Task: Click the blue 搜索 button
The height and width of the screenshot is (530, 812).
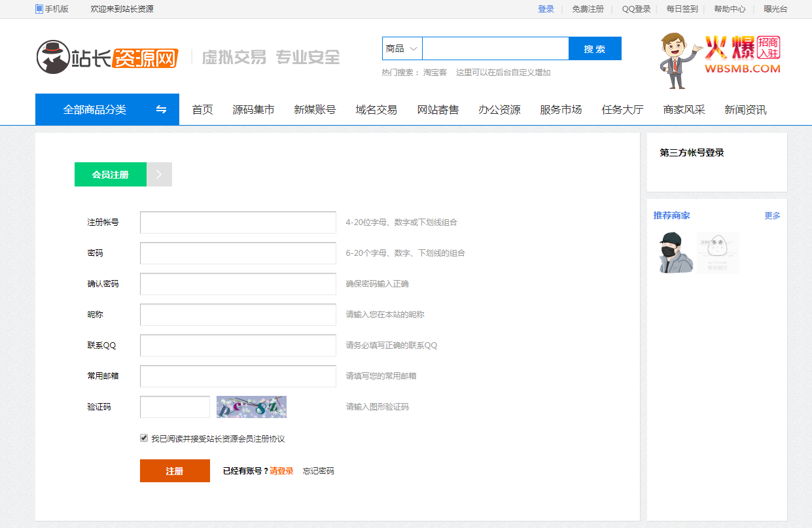Action: click(x=595, y=48)
